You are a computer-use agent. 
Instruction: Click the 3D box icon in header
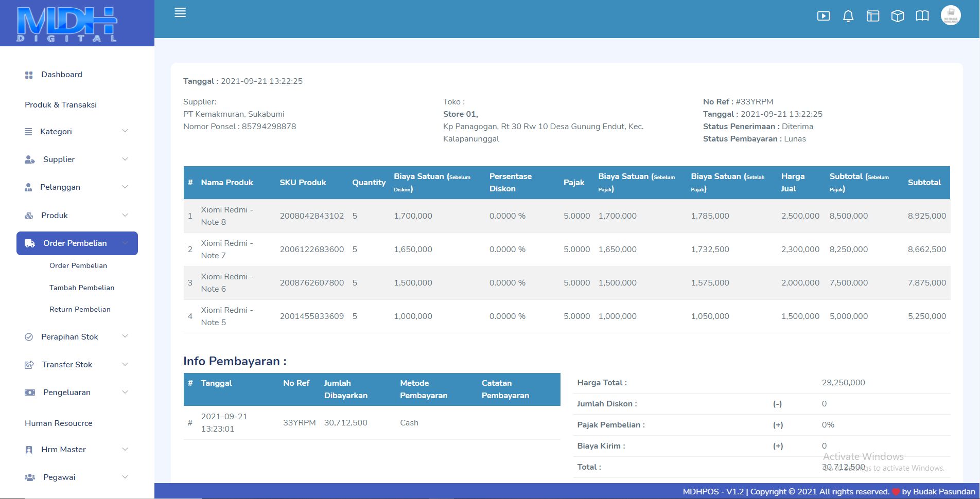tap(897, 16)
